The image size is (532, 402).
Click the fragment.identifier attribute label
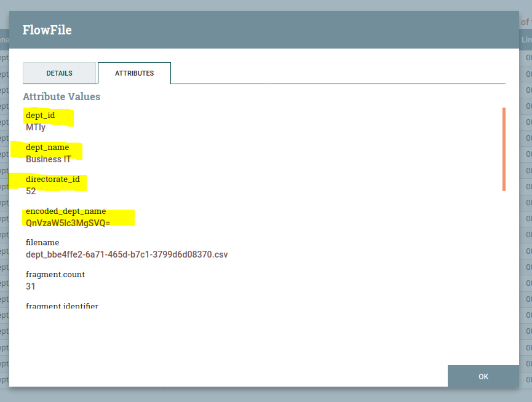(62, 305)
